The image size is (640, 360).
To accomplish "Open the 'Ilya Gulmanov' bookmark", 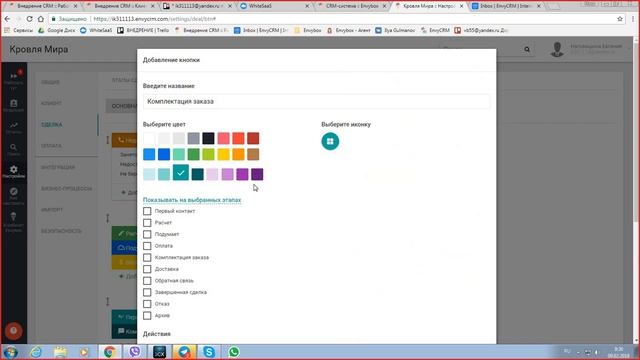I will (395, 30).
